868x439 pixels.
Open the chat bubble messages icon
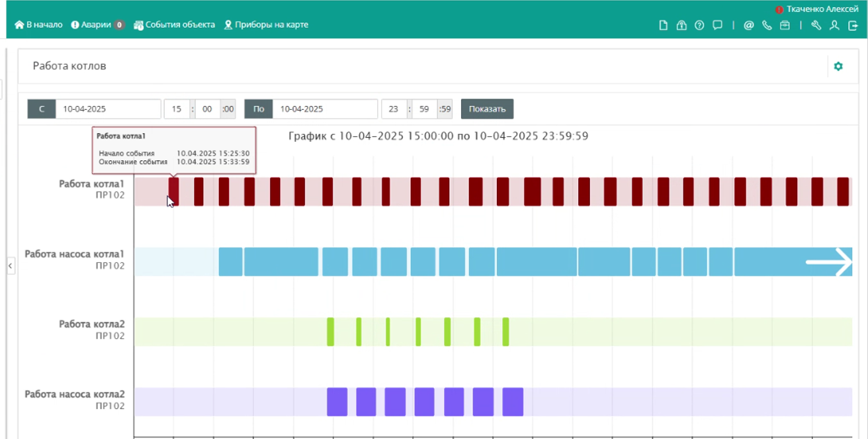coord(717,25)
